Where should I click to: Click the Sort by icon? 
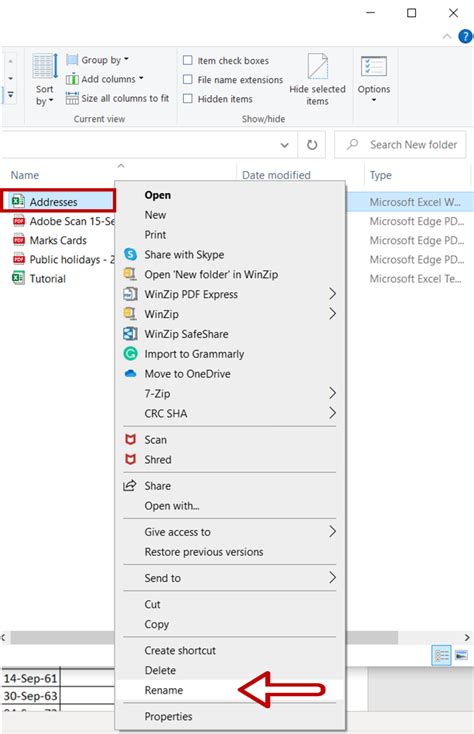point(44,66)
